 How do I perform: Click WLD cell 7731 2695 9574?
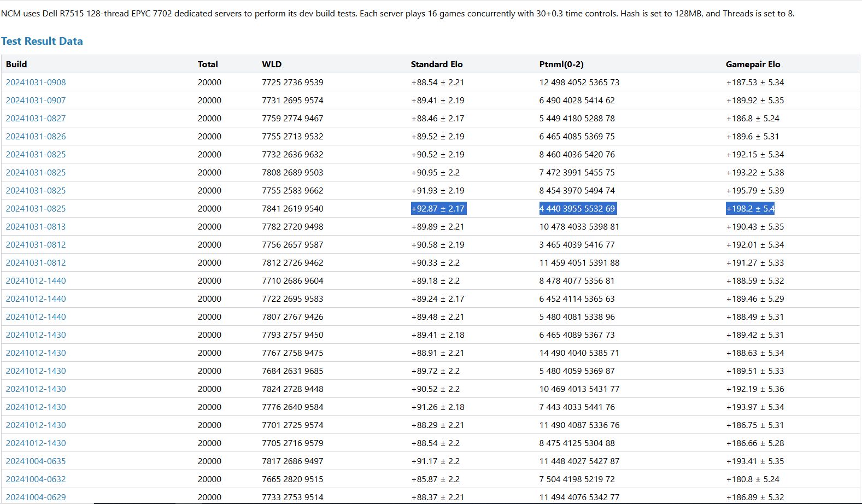(x=292, y=100)
